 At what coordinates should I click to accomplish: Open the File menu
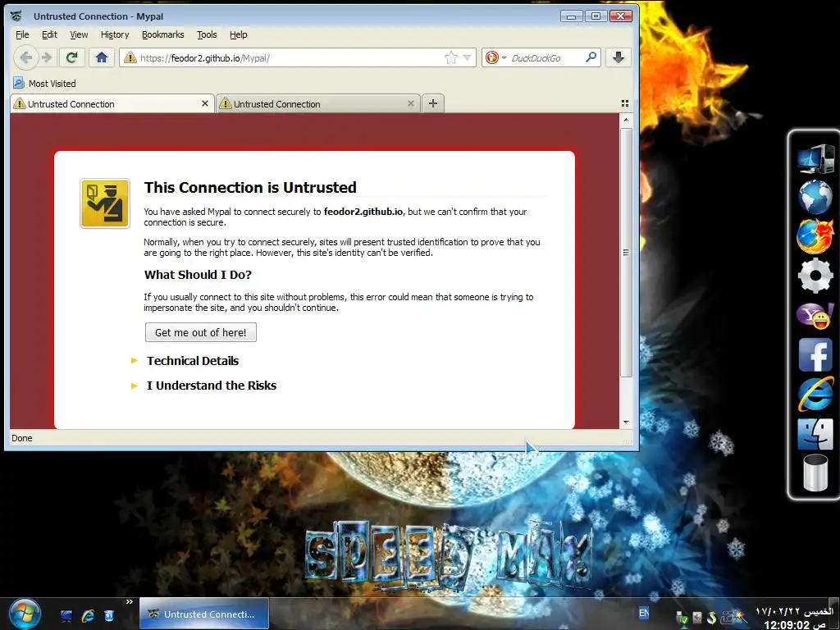tap(22, 34)
